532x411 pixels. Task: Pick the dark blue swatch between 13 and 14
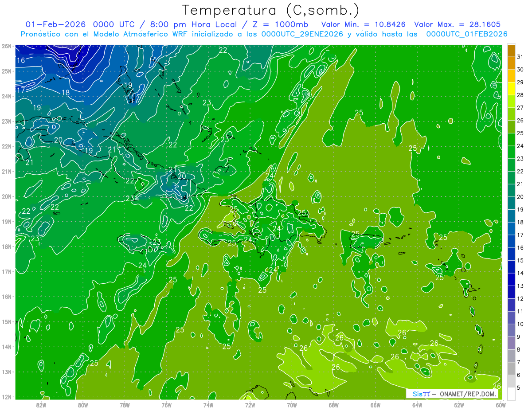pos(511,279)
